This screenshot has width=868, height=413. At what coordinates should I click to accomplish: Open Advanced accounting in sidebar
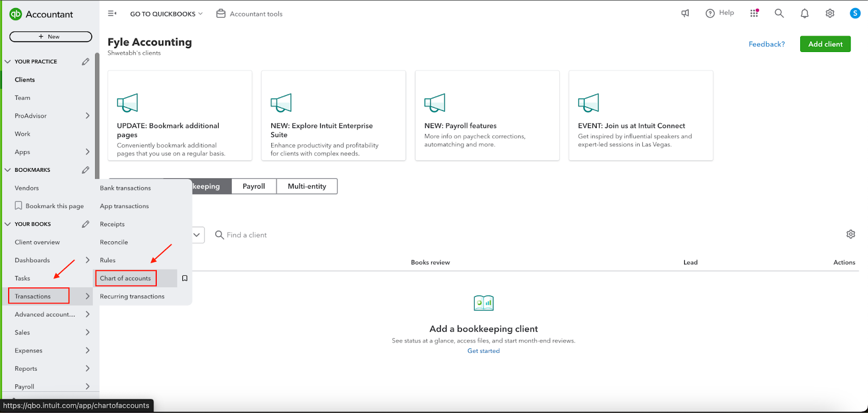44,314
